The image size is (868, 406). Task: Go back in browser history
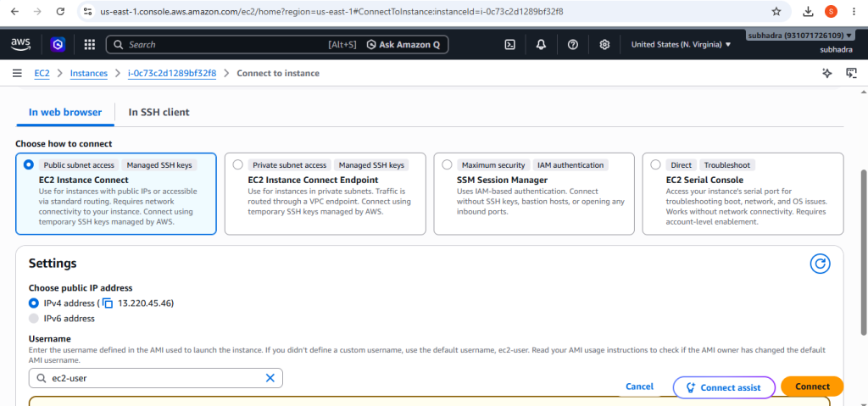(x=15, y=11)
